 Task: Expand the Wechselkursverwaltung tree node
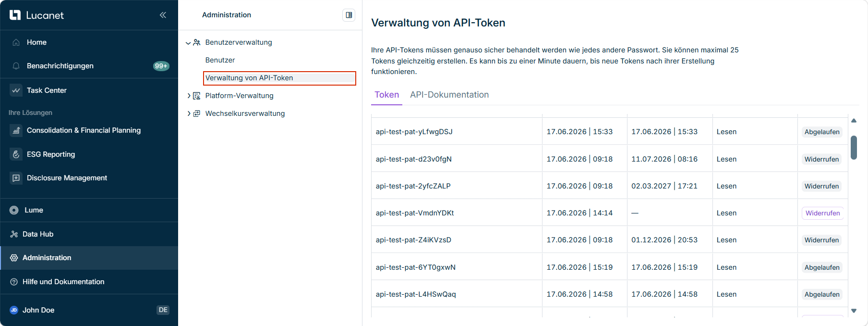(x=189, y=113)
